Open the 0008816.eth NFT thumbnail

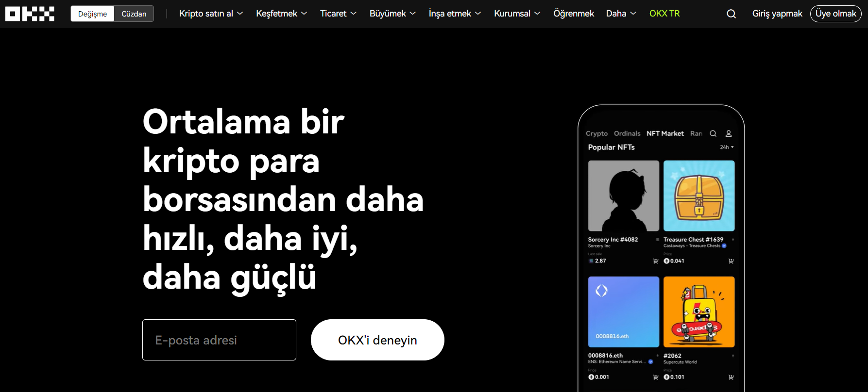click(624, 312)
